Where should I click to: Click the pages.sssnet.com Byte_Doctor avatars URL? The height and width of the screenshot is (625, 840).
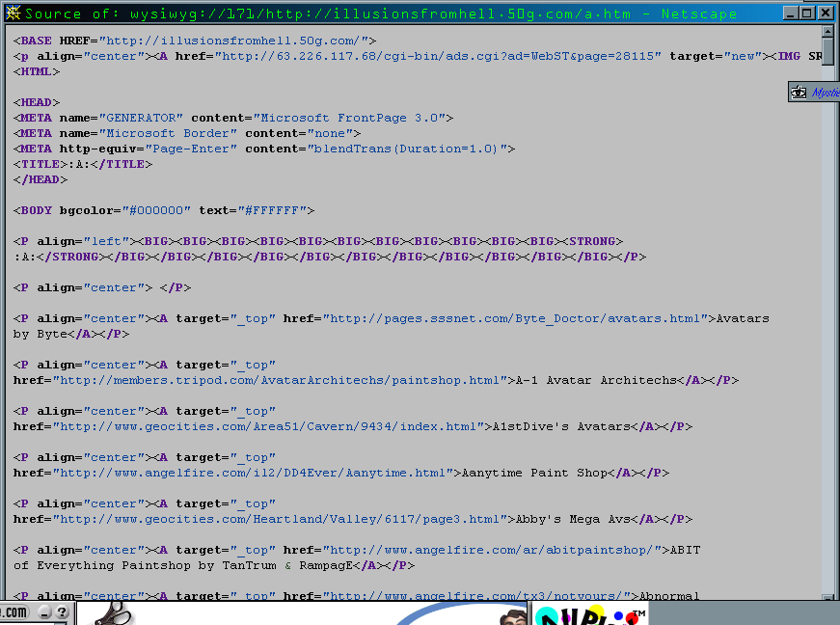[x=515, y=318]
